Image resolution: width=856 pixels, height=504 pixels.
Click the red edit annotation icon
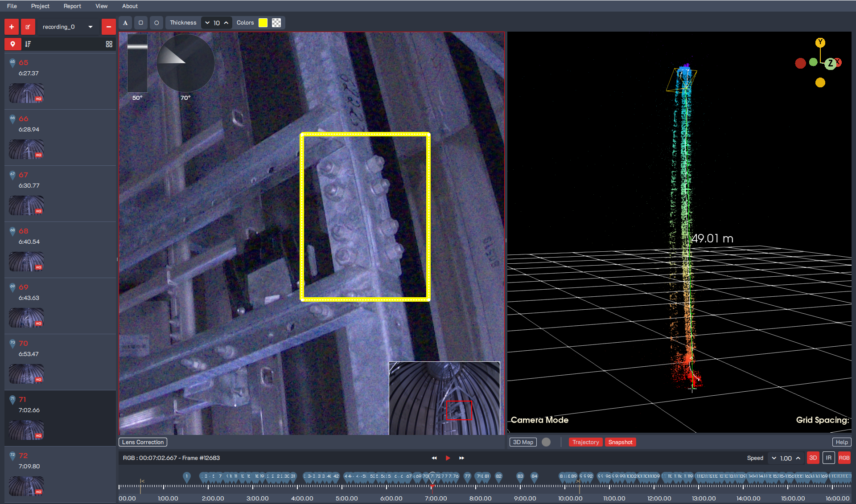coord(28,27)
